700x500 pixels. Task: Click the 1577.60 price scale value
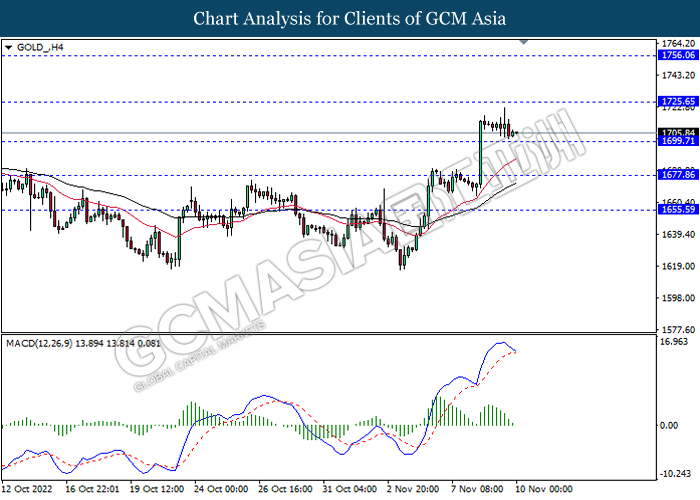click(x=678, y=329)
